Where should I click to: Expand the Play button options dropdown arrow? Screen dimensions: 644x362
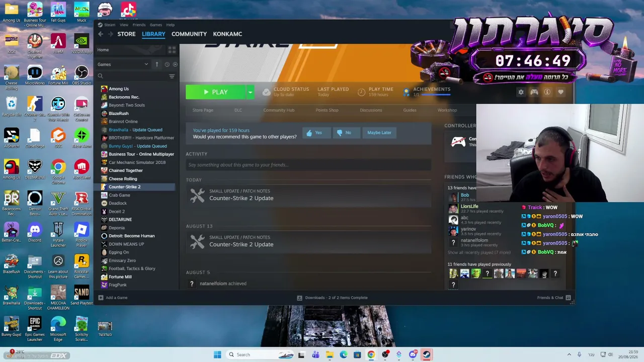click(x=250, y=92)
